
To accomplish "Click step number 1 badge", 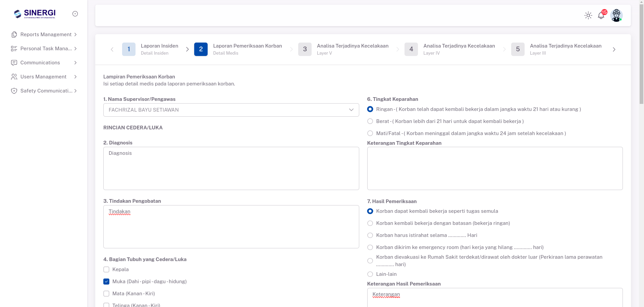I will pyautogui.click(x=129, y=49).
